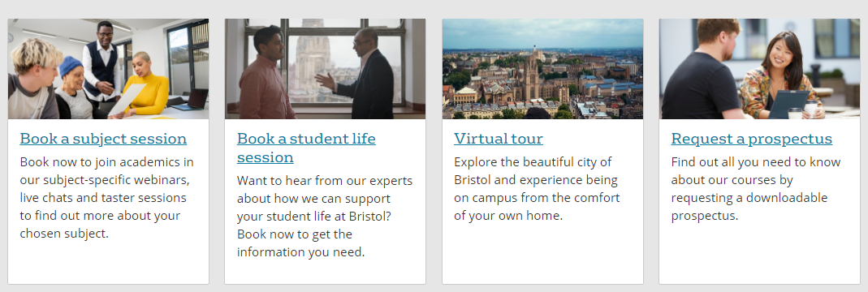Click the subject-specific webinars description text
The image size is (868, 292).
107,198
